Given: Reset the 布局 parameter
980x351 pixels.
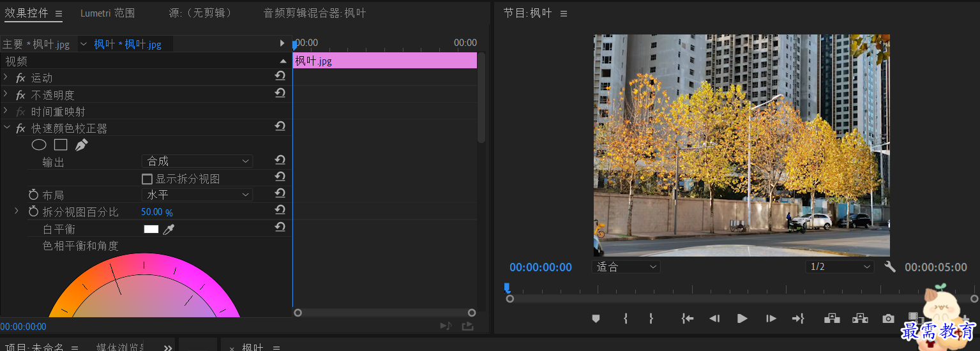Looking at the screenshot, I should pyautogui.click(x=280, y=193).
